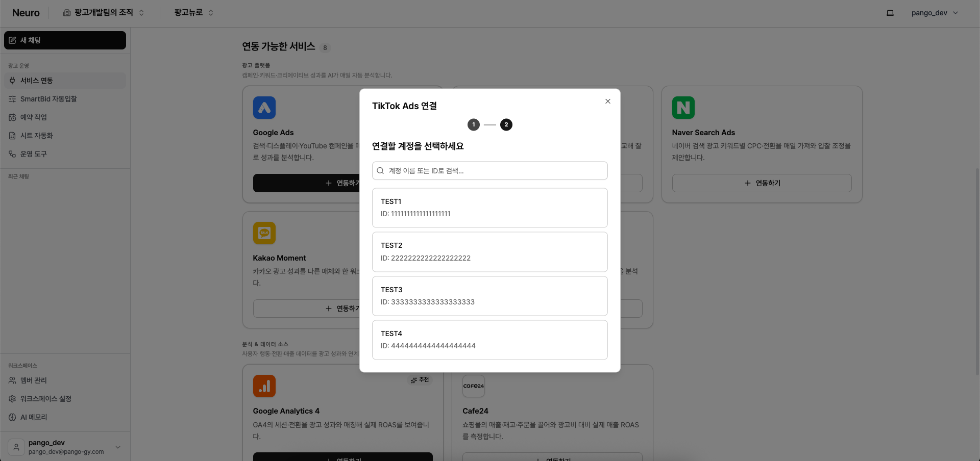980x461 pixels.
Task: Open 예약 작업 in the sidebar
Action: pyautogui.click(x=65, y=117)
